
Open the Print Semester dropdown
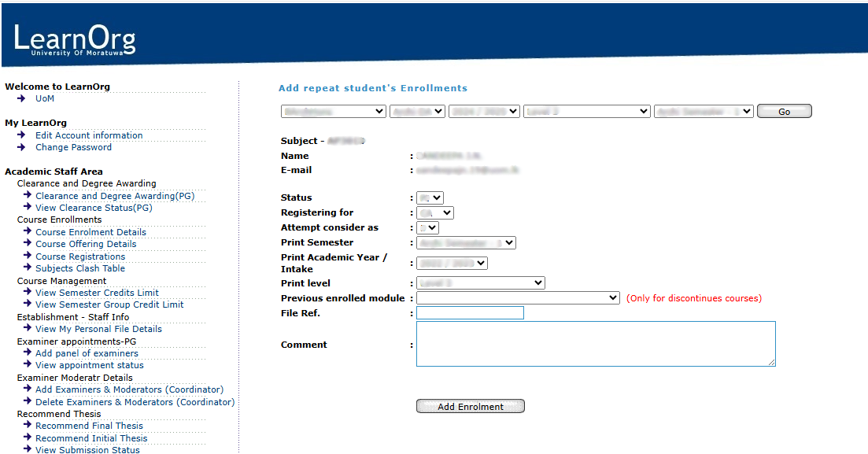point(466,242)
